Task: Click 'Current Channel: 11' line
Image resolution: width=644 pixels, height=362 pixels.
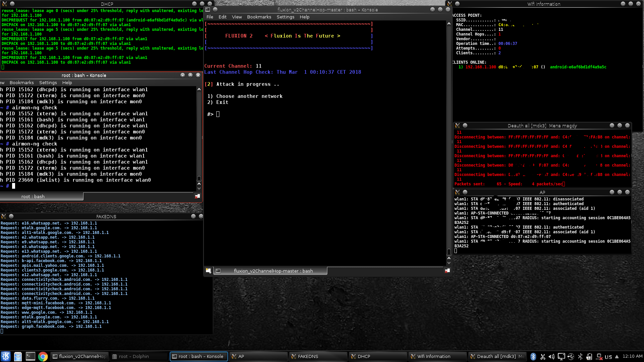Action: 233,66
